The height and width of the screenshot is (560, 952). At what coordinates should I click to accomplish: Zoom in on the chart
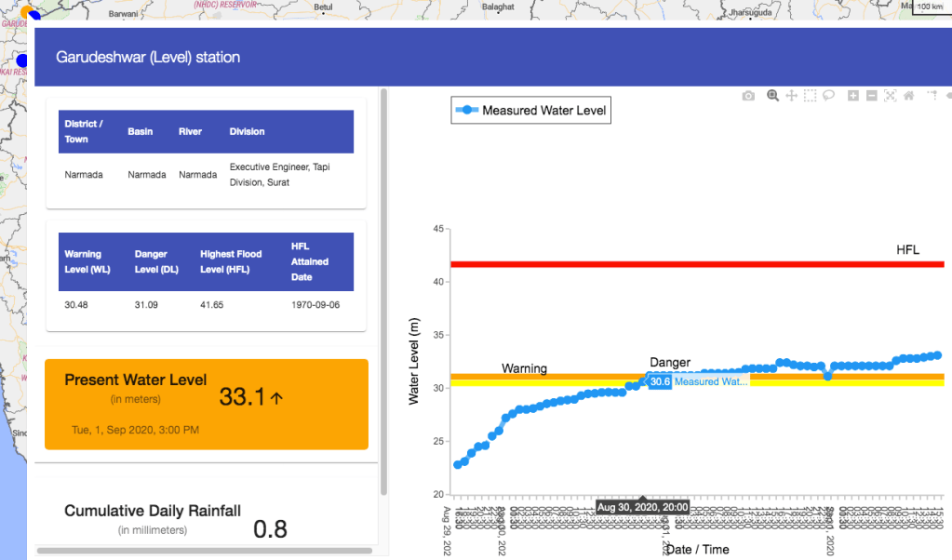click(853, 96)
